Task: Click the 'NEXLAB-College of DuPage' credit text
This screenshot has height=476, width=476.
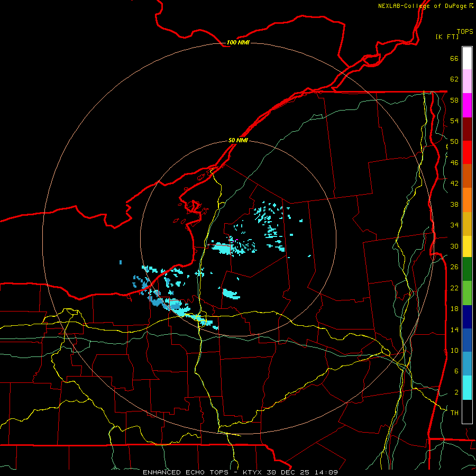Action: click(x=422, y=6)
